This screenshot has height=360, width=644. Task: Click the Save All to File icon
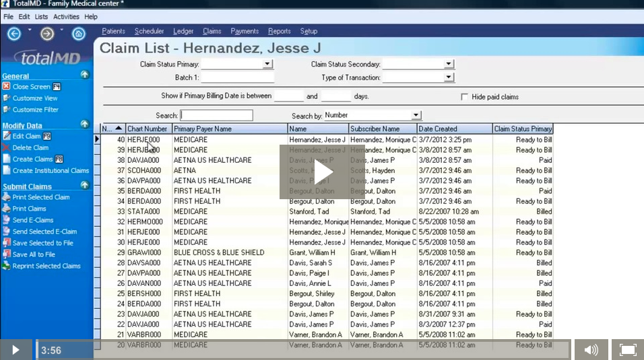point(6,254)
